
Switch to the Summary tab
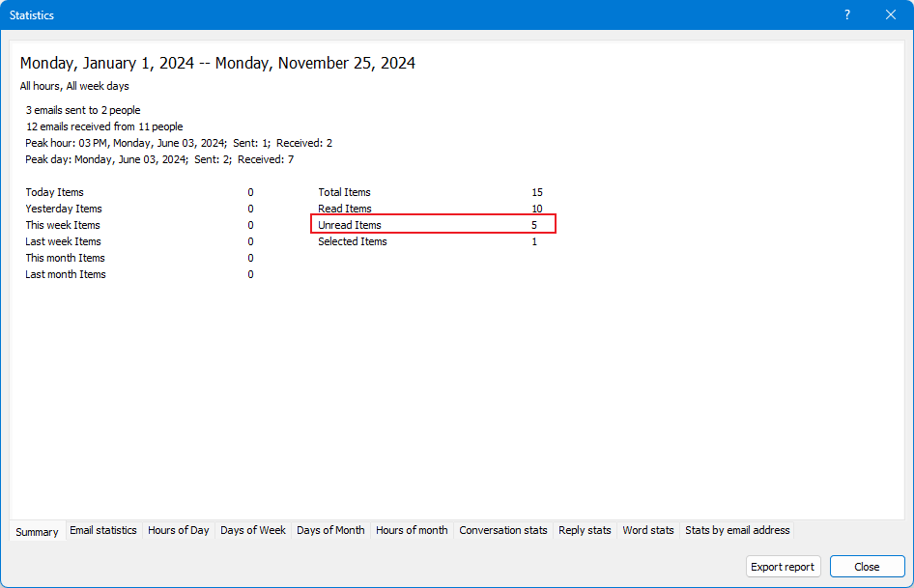pos(37,532)
